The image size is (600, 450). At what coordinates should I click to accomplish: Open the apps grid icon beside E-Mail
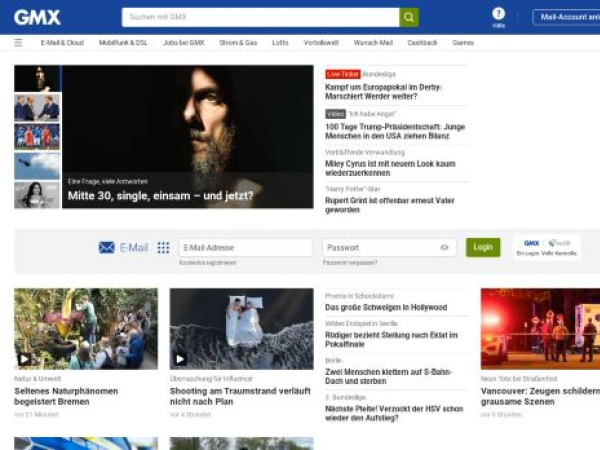coord(163,248)
